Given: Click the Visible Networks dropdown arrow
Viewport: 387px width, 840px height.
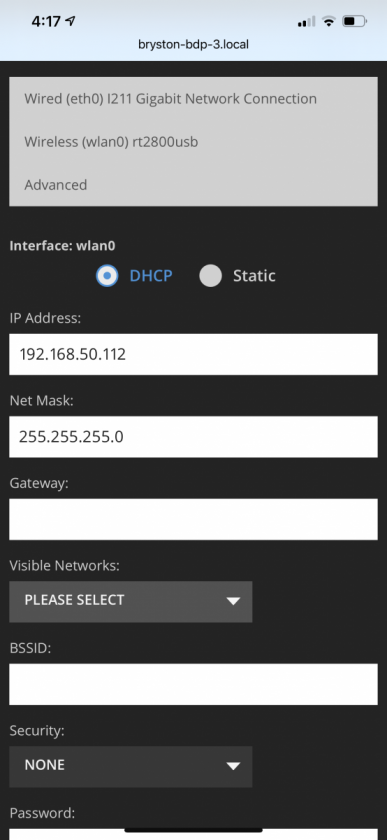Looking at the screenshot, I should [233, 602].
